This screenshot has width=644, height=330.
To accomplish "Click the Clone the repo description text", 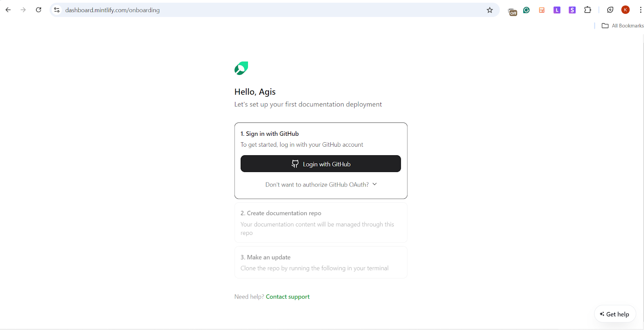I will point(315,268).
